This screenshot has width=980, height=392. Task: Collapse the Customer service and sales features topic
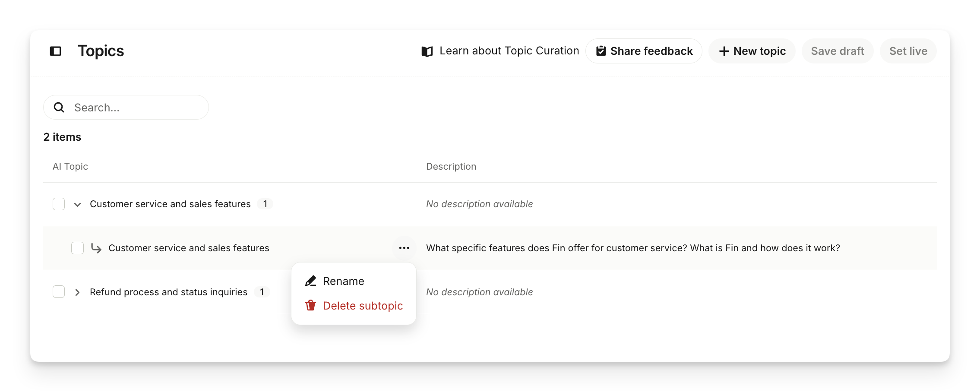tap(77, 204)
